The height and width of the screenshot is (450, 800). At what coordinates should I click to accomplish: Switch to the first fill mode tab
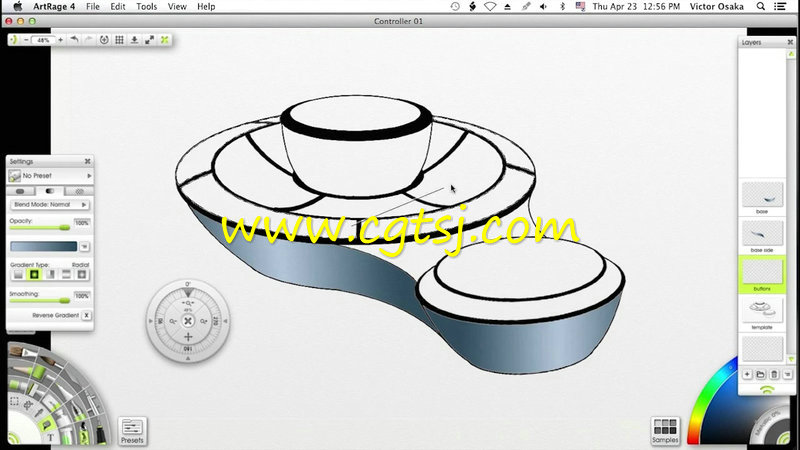click(20, 191)
